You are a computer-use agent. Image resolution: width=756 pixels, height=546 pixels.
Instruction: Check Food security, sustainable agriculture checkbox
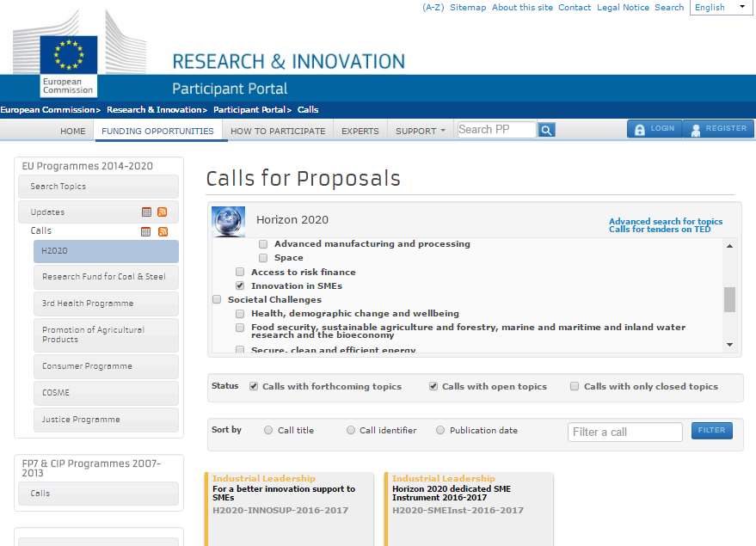240,328
